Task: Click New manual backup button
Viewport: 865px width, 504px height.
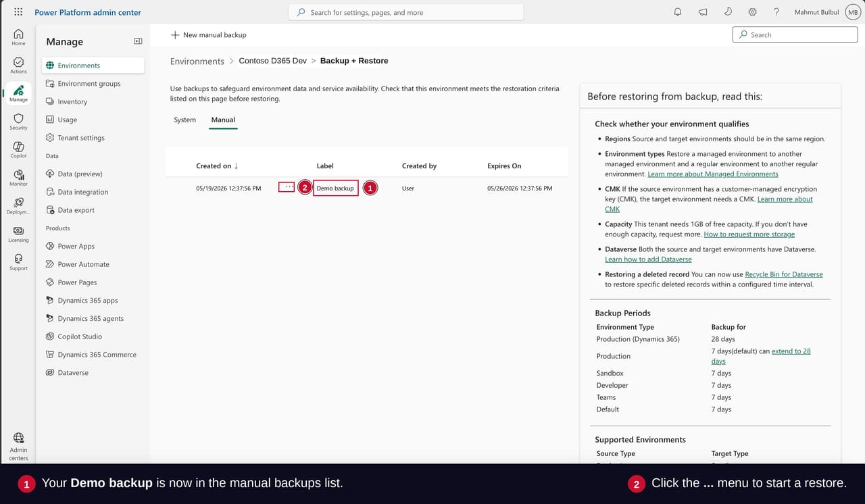Action: click(208, 35)
